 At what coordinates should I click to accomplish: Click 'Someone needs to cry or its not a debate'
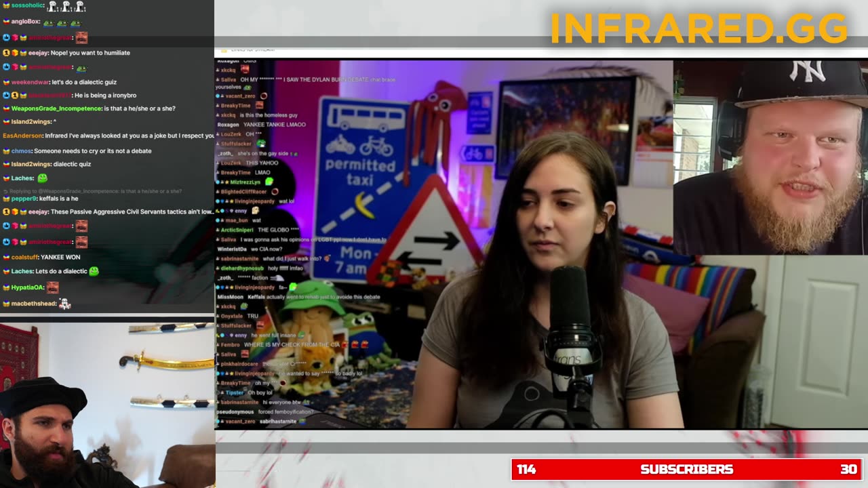click(92, 151)
